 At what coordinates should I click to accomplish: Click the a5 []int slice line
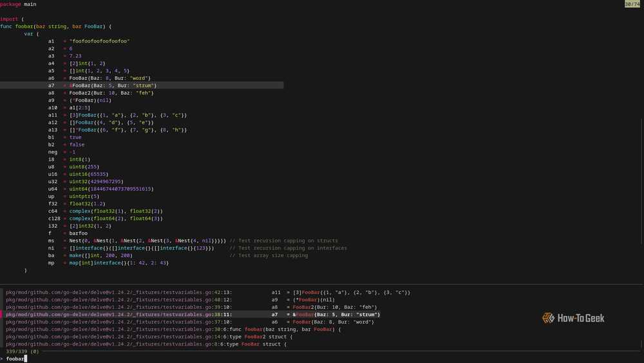(x=89, y=71)
